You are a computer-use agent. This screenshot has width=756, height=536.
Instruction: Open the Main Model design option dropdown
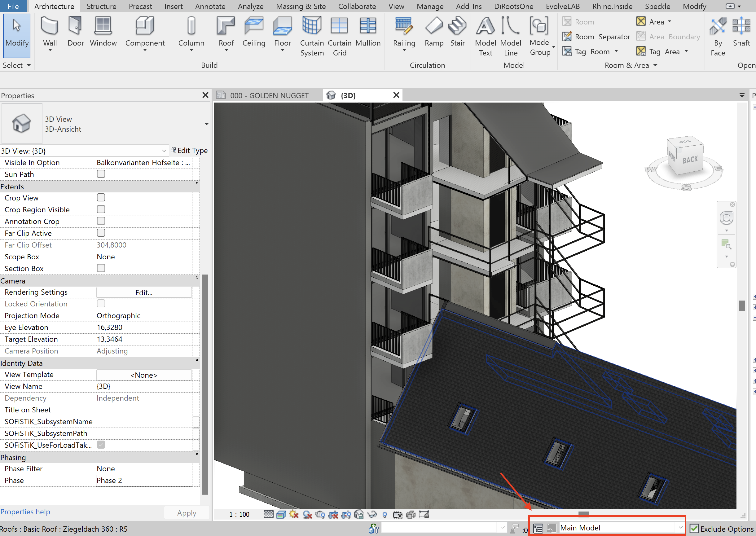coord(680,528)
